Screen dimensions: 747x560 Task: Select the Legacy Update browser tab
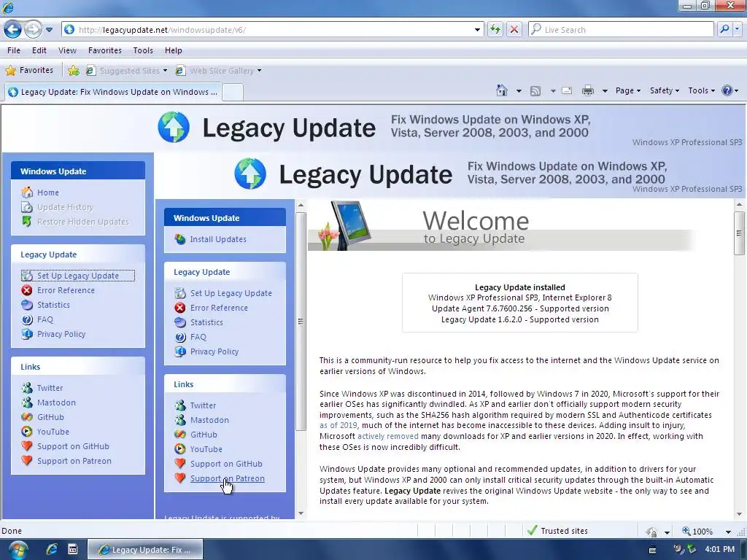point(113,92)
